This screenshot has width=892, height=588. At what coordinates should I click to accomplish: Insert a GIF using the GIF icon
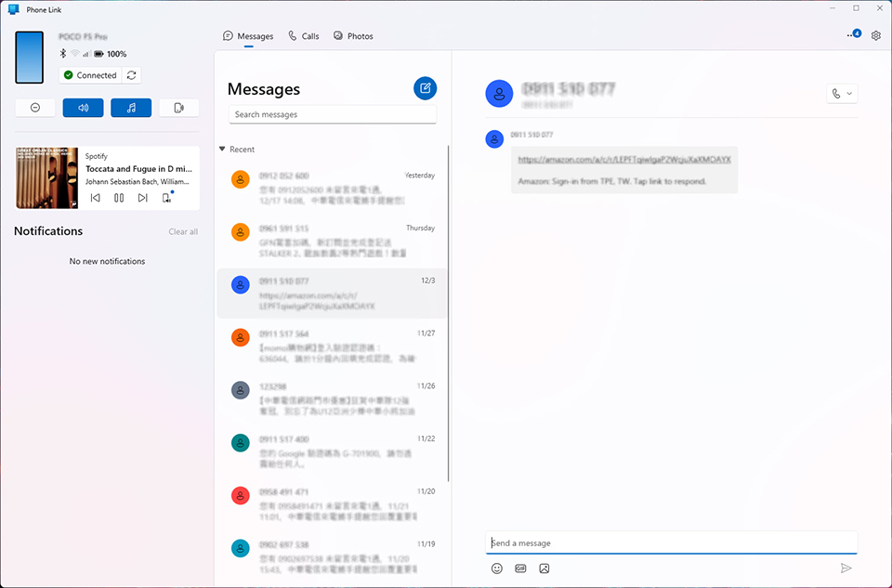(520, 568)
